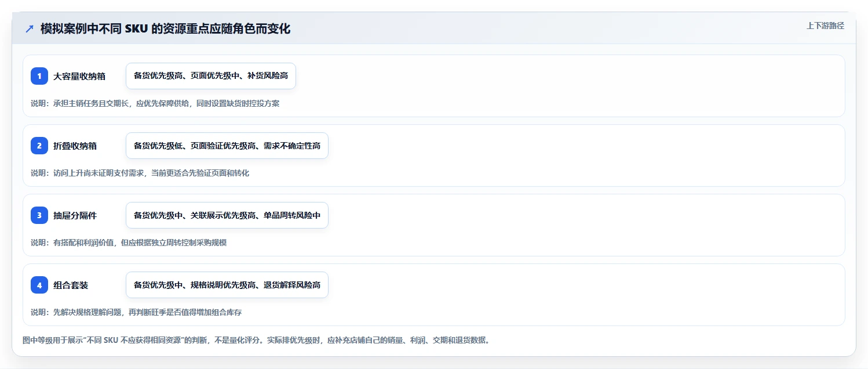868x369 pixels.
Task: Click the tag 备货优先级高、页面优先级中、补货风险高
Action: (211, 76)
